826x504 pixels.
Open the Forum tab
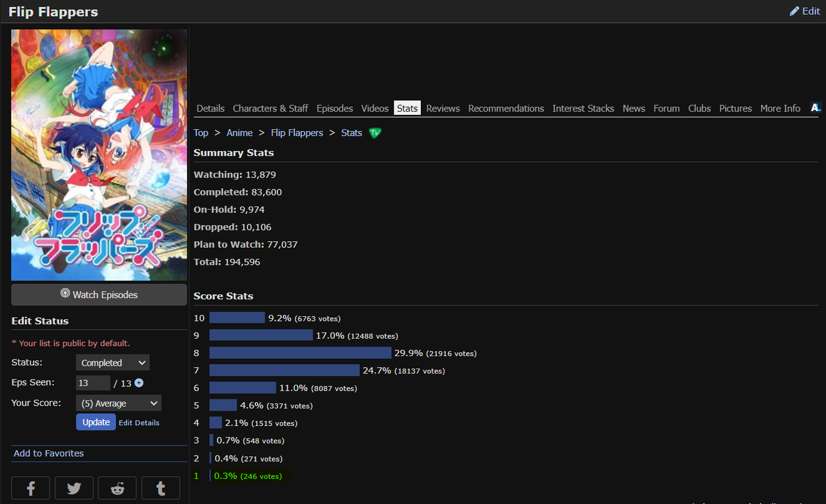[666, 108]
